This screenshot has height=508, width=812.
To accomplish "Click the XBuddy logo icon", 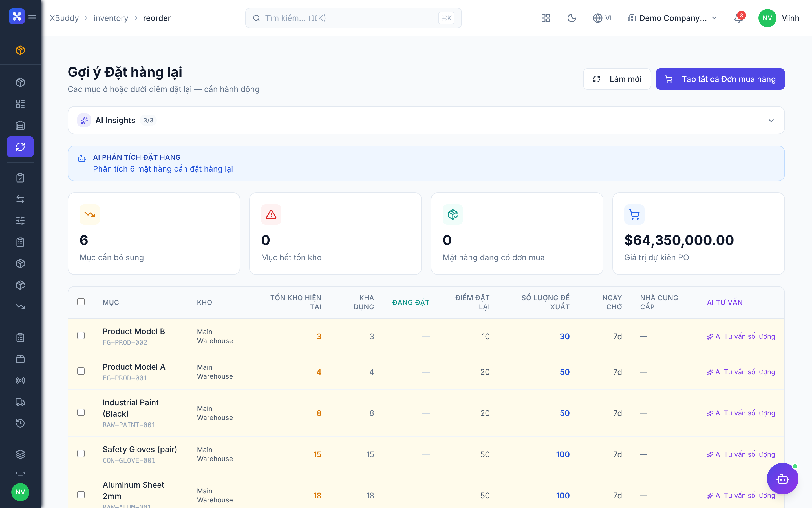I will (17, 16).
